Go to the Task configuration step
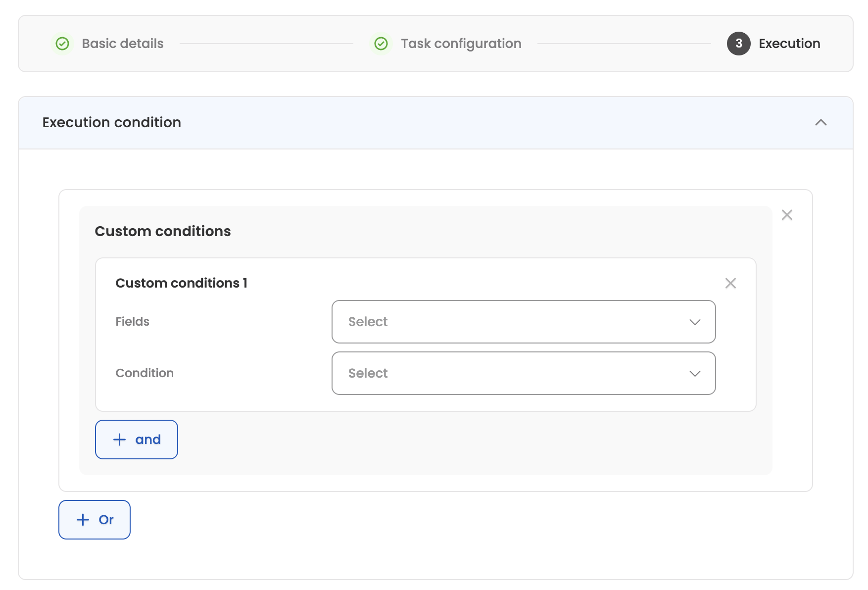The image size is (868, 590). click(461, 44)
